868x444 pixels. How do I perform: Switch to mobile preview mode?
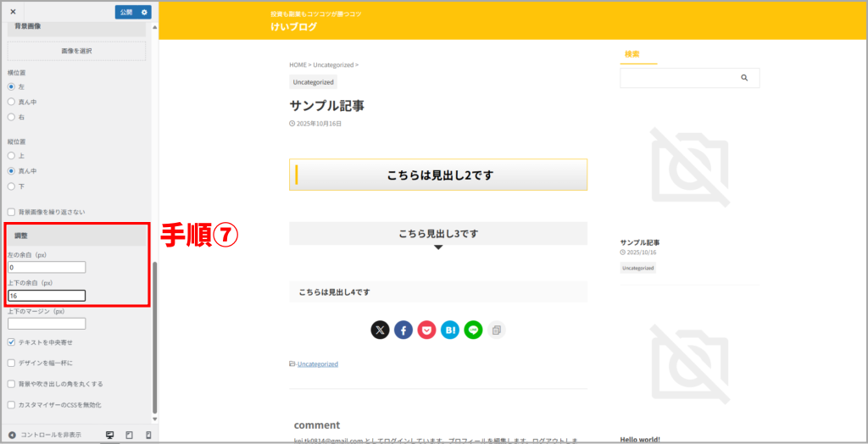tap(148, 435)
